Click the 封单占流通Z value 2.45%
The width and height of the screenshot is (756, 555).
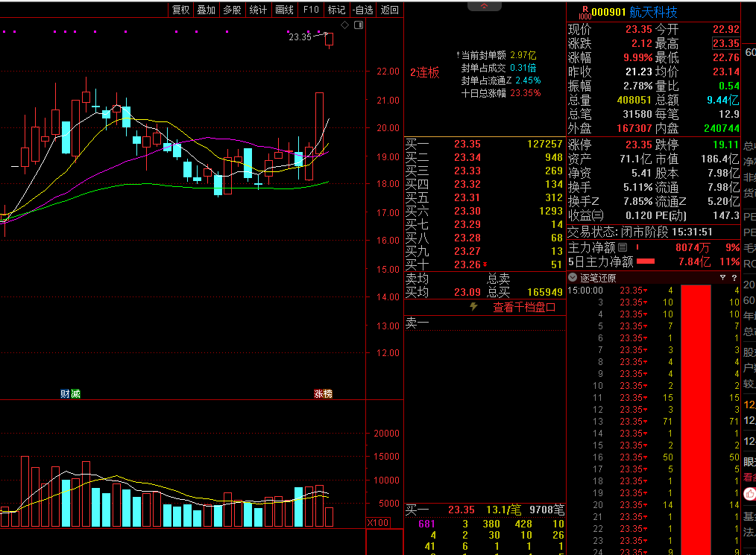click(528, 80)
